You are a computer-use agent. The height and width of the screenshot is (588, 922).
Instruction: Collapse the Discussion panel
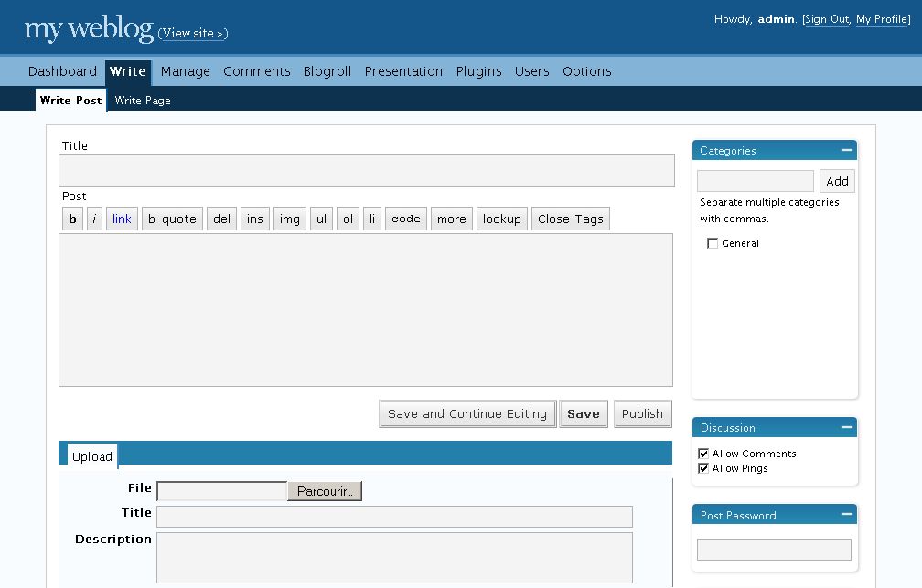(847, 428)
